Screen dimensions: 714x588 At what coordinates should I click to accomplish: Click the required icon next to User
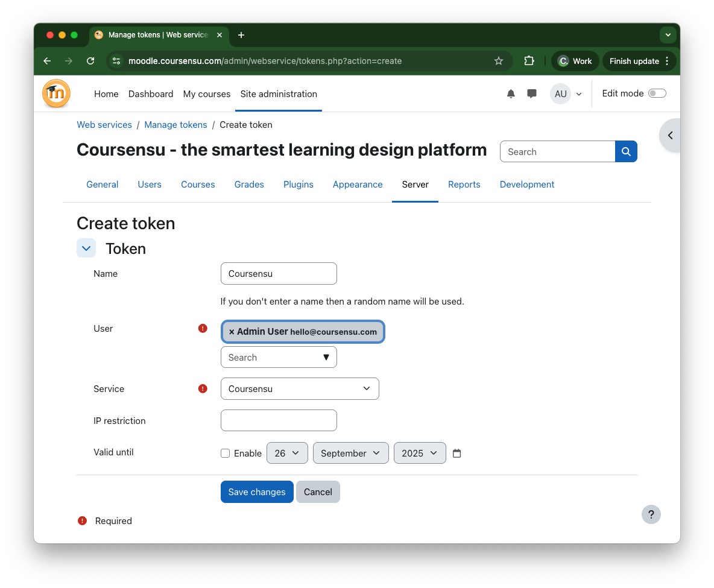[x=203, y=329]
